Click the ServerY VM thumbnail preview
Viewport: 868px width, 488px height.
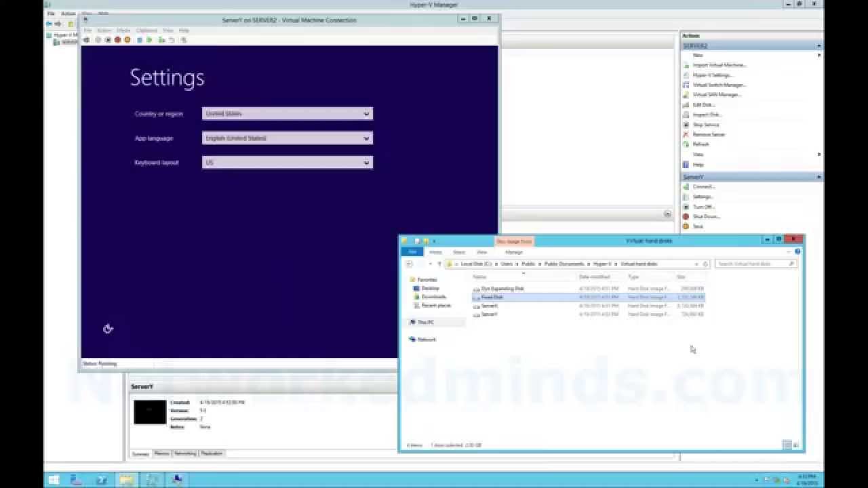coord(150,412)
